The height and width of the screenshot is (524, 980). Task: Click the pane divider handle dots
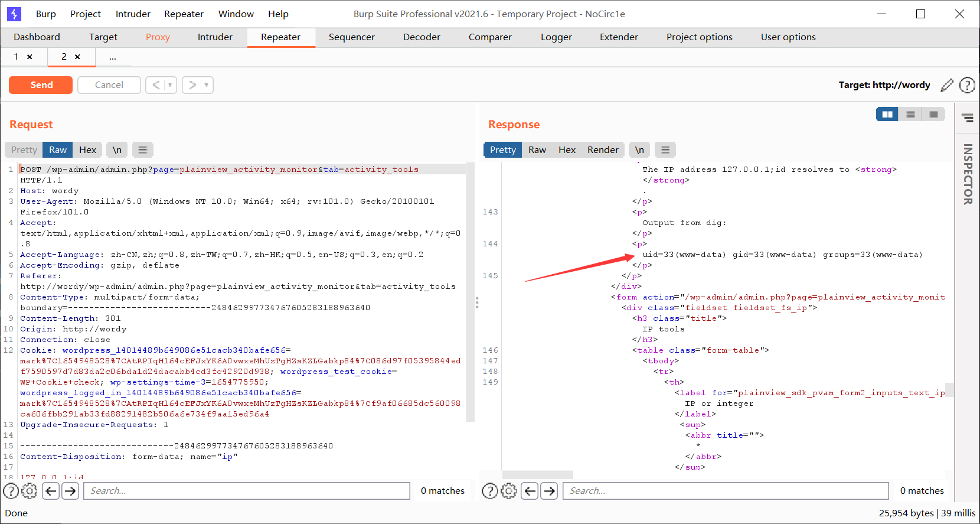pos(477,302)
